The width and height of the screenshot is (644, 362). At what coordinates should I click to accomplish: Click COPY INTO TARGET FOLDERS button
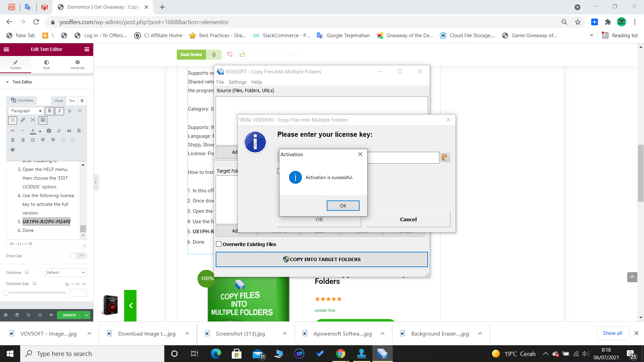click(x=322, y=259)
